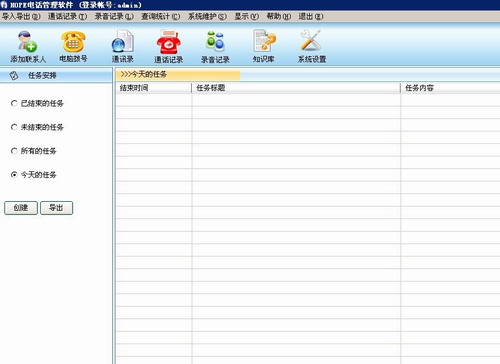Open the 系统维护 menu
Image resolution: width=500 pixels, height=364 pixels.
pos(207,16)
